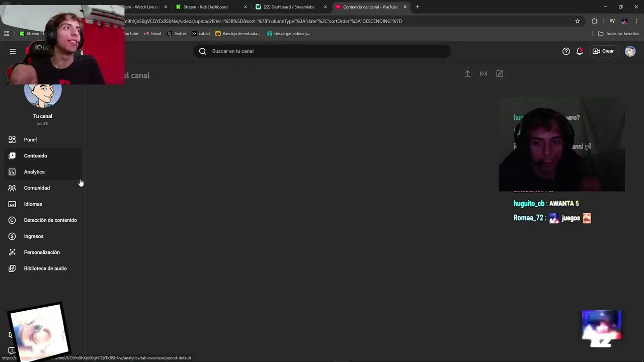Viewport: 644px width, 362px height.
Task: Open a new browser tab
Action: [x=417, y=7]
